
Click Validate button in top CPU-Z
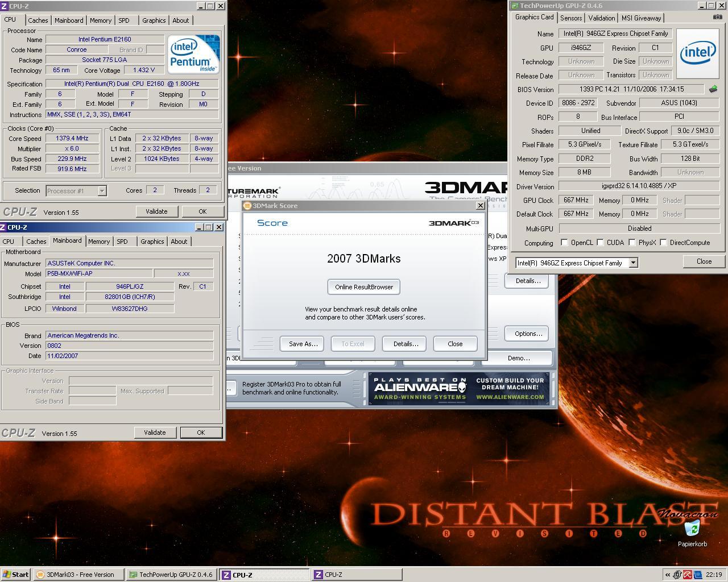tap(156, 211)
